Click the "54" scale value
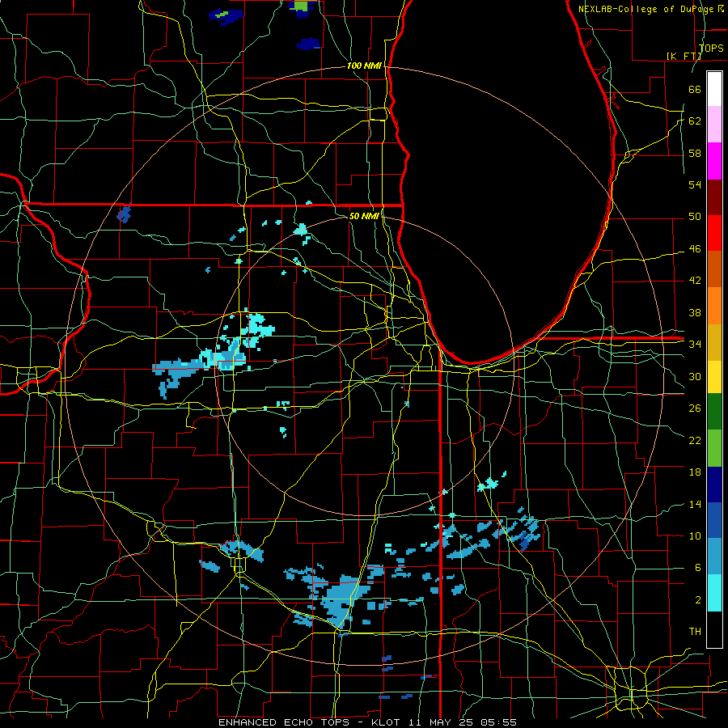The width and height of the screenshot is (728, 728). 695,184
